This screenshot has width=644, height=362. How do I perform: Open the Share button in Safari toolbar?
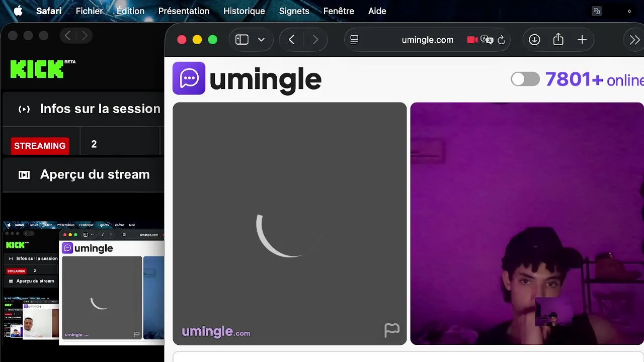[x=558, y=39]
